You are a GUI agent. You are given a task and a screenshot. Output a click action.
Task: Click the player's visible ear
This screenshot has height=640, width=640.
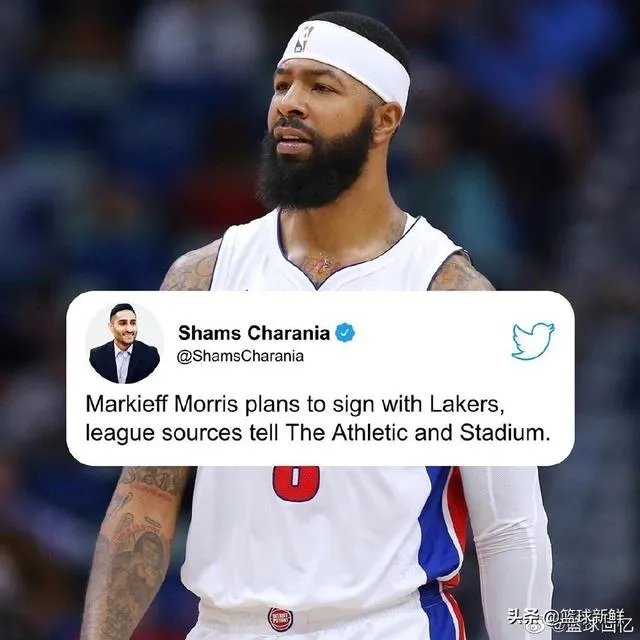387,122
